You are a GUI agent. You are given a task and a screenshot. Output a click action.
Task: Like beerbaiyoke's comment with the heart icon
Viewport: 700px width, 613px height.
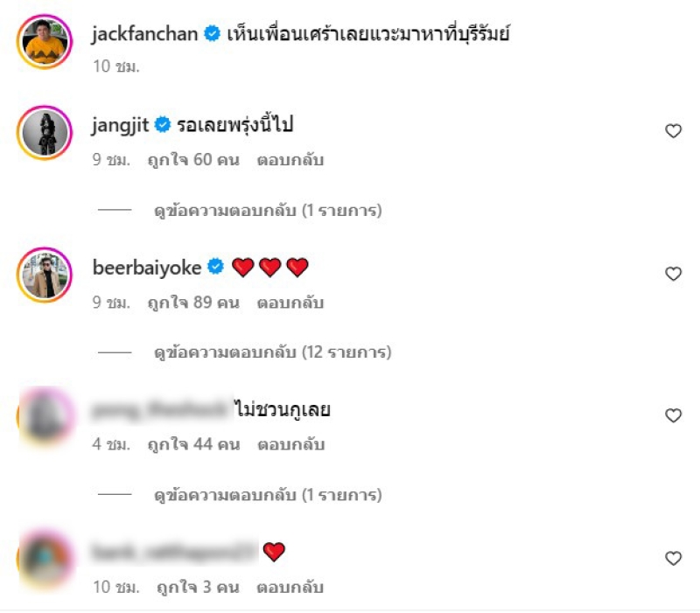(x=673, y=274)
